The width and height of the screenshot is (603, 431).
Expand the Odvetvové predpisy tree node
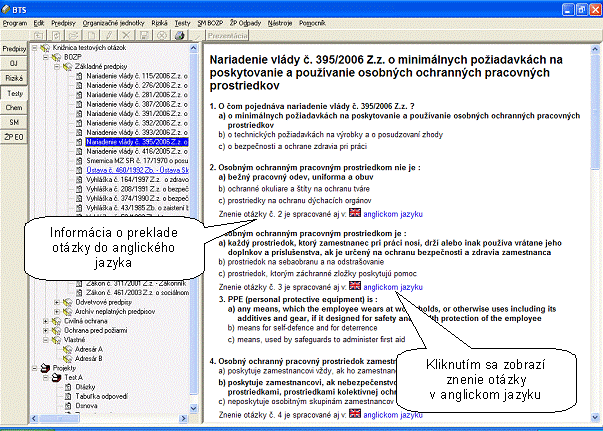(57, 302)
